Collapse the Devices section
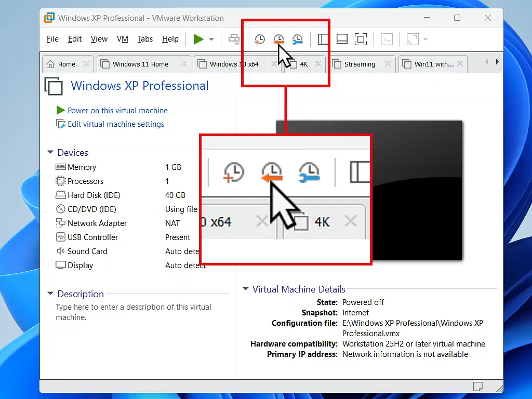This screenshot has height=399, width=532. coord(50,152)
